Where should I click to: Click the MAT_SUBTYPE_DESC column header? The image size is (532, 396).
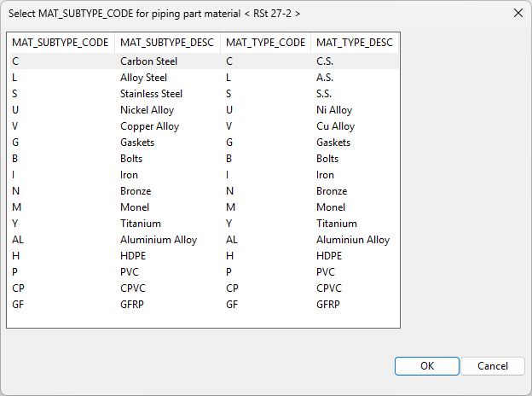pos(167,43)
